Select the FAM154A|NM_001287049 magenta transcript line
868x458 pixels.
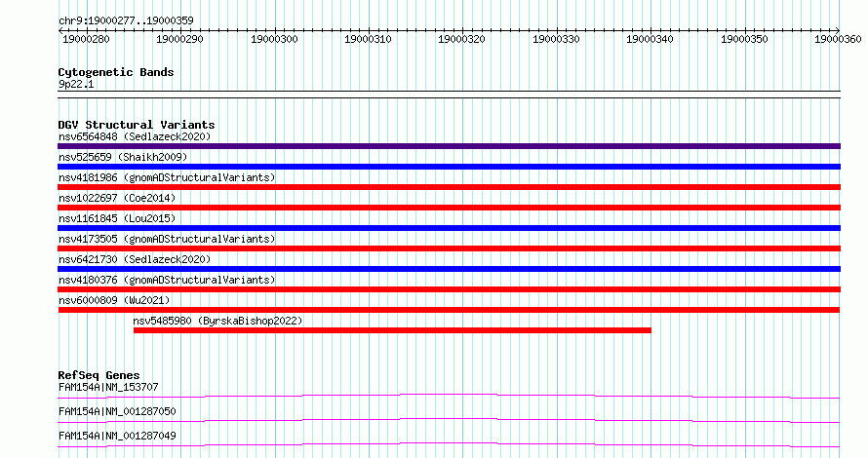(449, 444)
